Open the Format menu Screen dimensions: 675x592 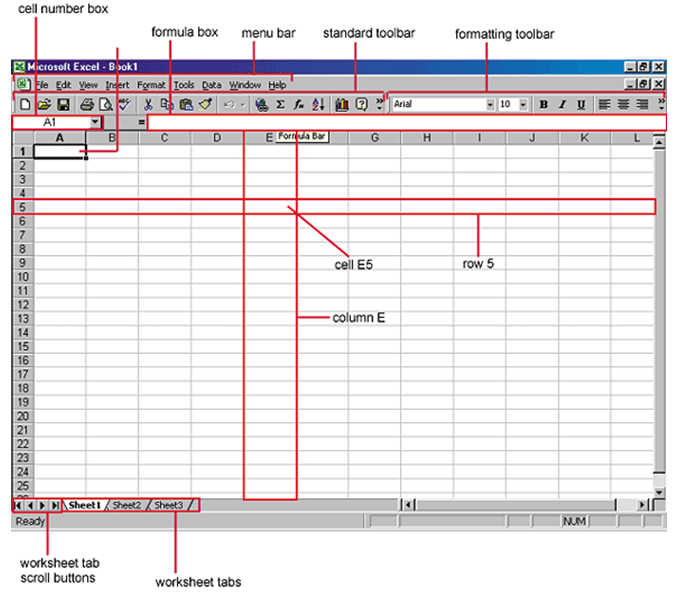click(x=151, y=85)
